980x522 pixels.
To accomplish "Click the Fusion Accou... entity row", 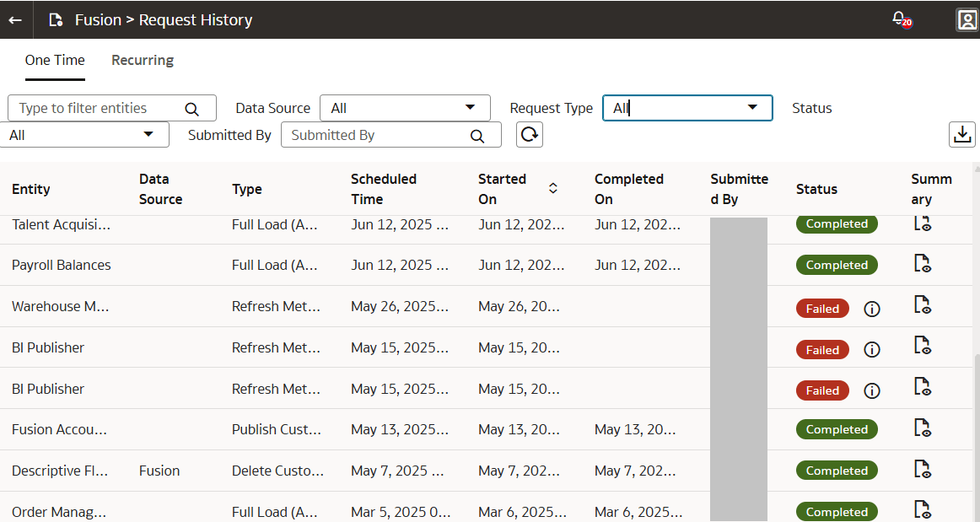I will coord(59,429).
